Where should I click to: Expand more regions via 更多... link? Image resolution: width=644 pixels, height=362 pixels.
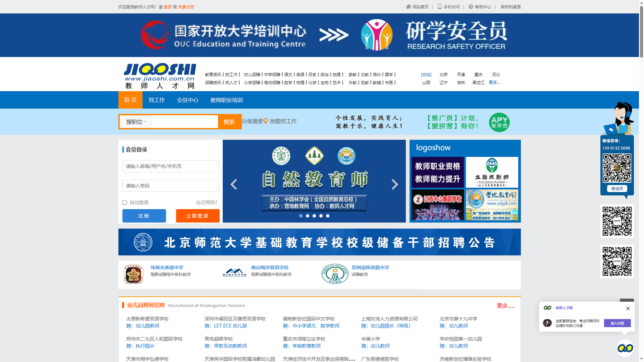tap(494, 82)
